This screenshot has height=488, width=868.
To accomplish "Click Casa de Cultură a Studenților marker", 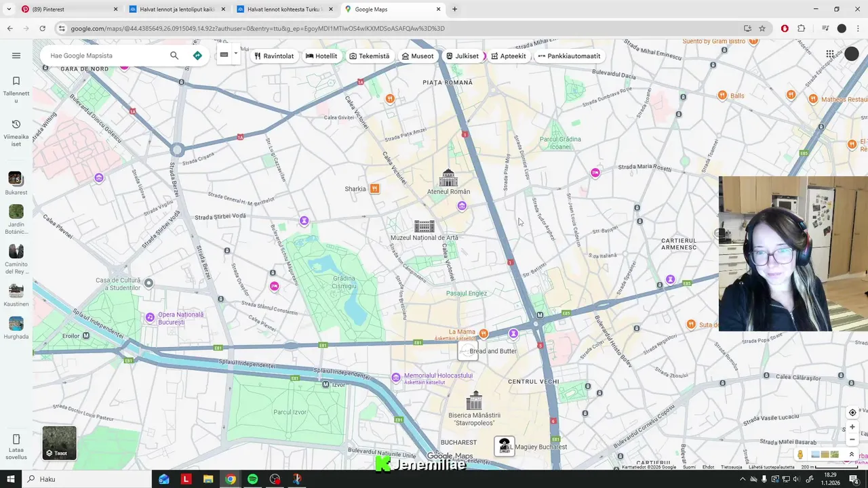I will (149, 283).
